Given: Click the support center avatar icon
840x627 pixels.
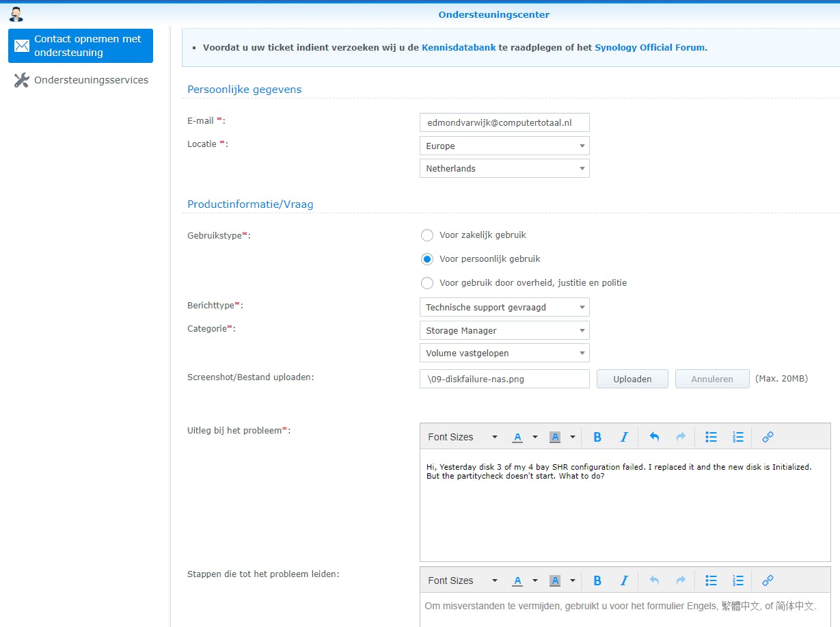Looking at the screenshot, I should (16, 14).
